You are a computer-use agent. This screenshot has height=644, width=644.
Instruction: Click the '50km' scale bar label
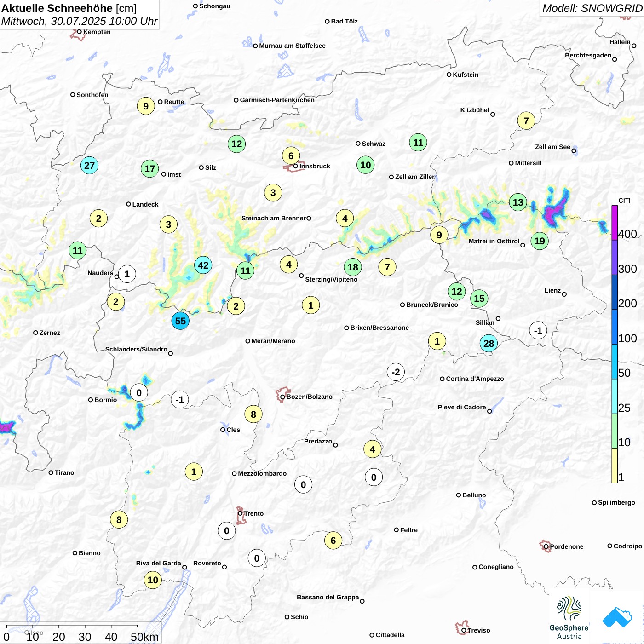tap(144, 637)
